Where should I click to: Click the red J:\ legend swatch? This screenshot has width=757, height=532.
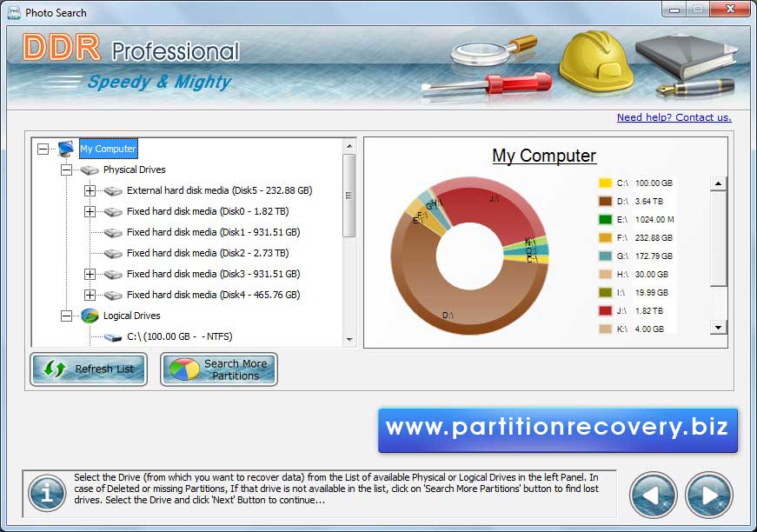tap(605, 311)
